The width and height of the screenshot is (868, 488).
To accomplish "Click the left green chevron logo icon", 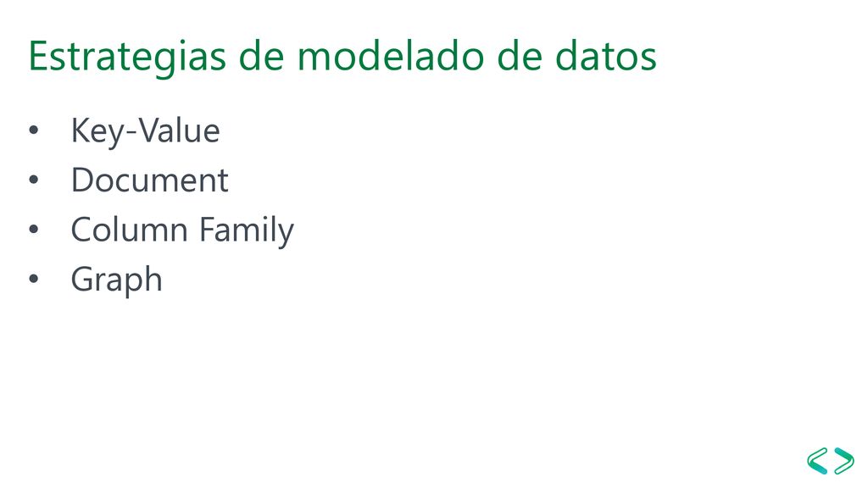I will pos(818,461).
